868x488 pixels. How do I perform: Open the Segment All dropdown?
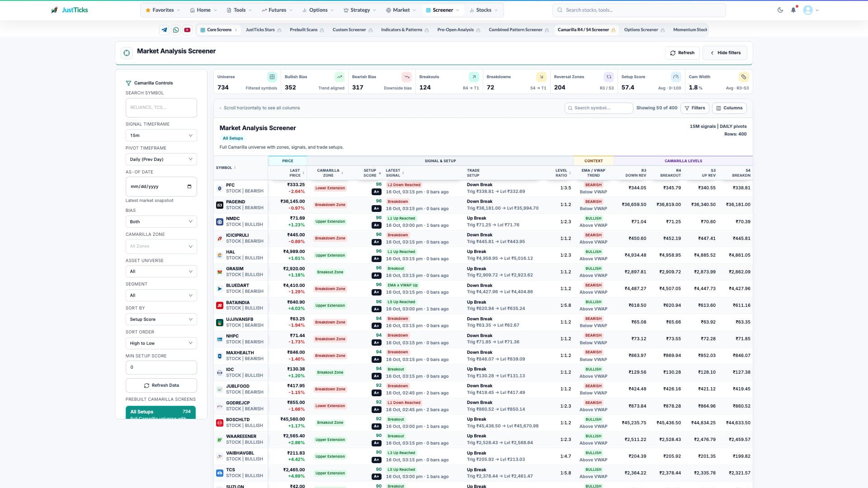tap(161, 296)
